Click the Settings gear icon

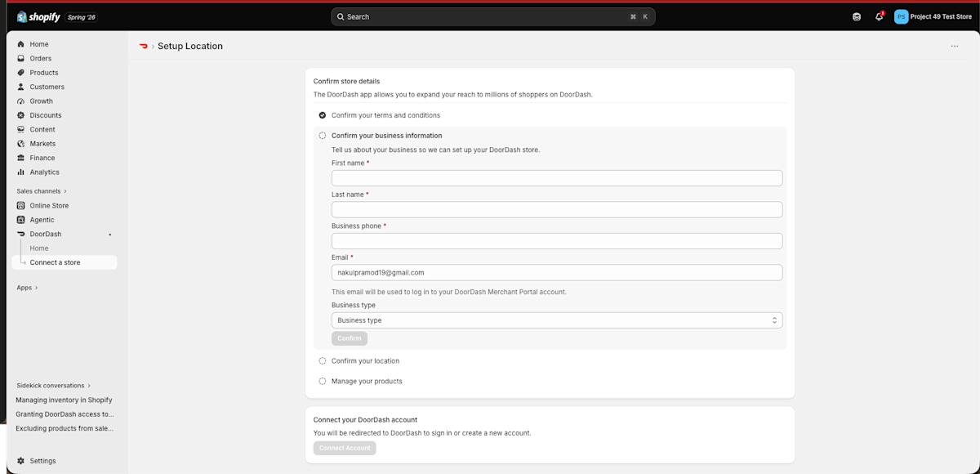[x=20, y=461]
